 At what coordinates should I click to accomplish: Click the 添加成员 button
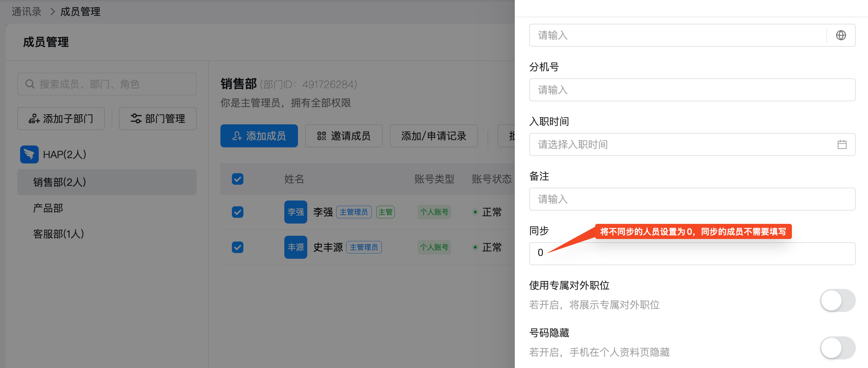[259, 136]
